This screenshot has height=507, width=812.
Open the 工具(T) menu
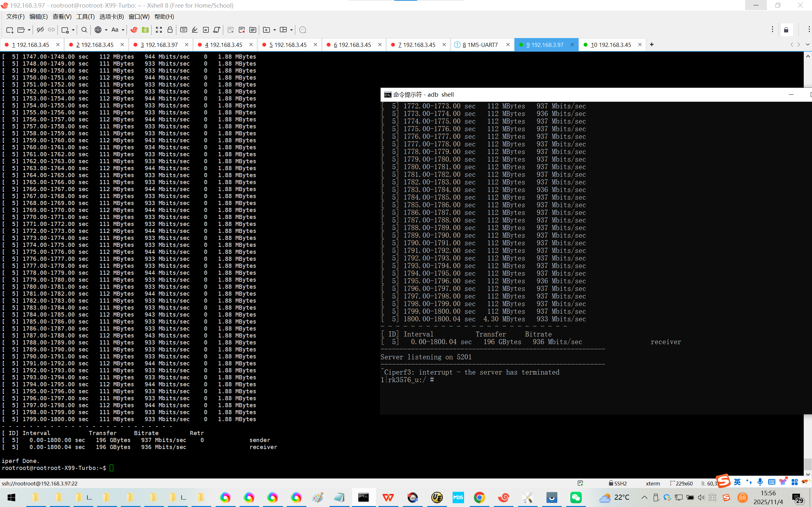(x=85, y=16)
